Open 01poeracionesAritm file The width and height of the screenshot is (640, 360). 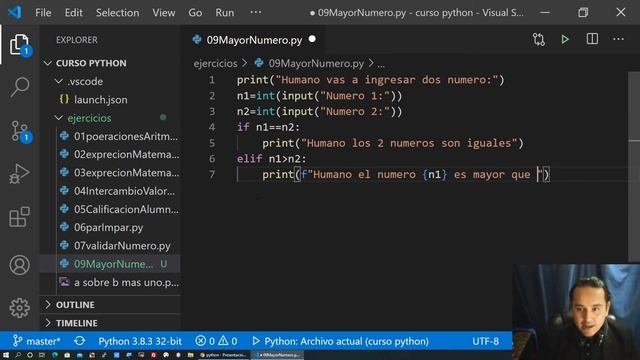point(126,136)
